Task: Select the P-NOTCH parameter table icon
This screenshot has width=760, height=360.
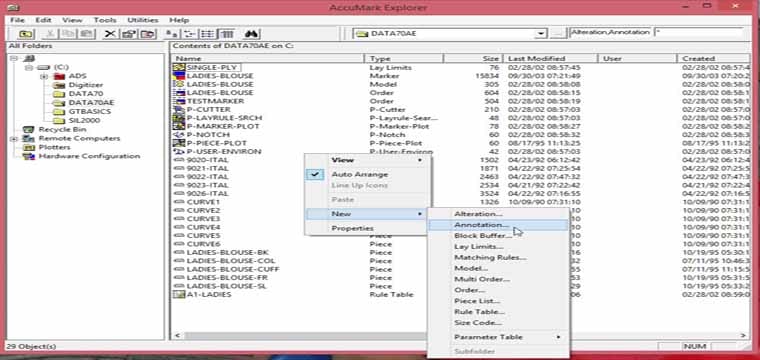Action: pyautogui.click(x=180, y=134)
